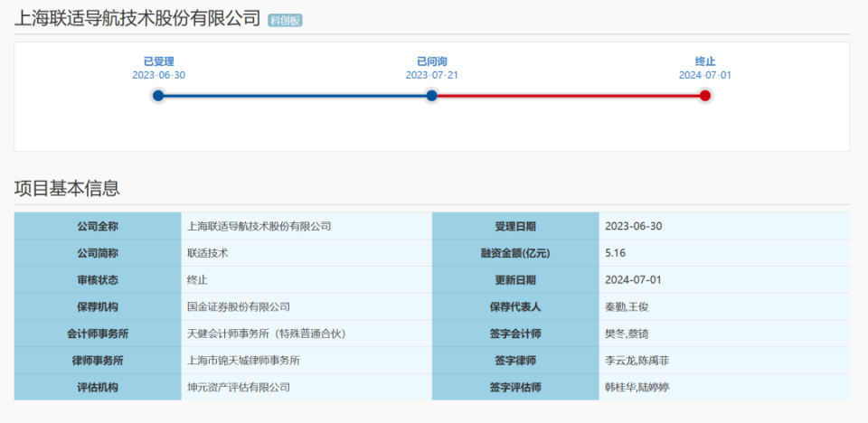Click date 2023-06-30 under 已受理

159,75
